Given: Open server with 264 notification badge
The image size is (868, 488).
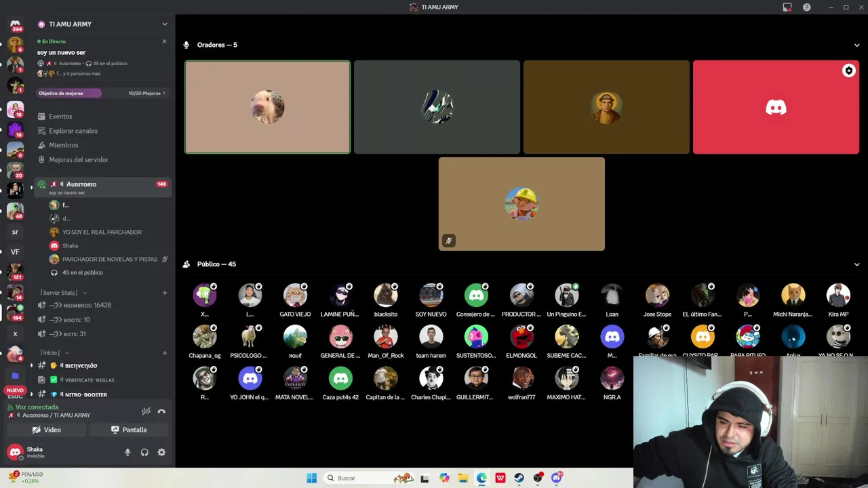Looking at the screenshot, I should point(15,25).
